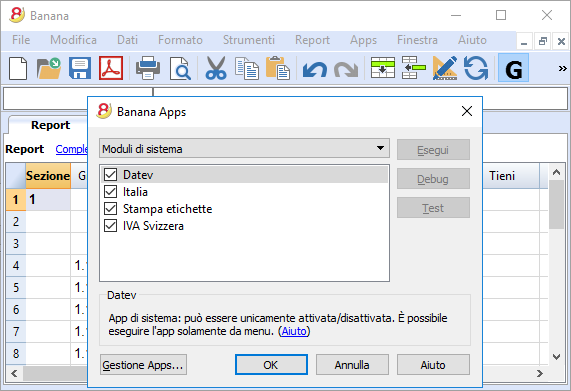Close the Banana Apps dialog with the X
This screenshot has width=571, height=391.
tap(467, 111)
